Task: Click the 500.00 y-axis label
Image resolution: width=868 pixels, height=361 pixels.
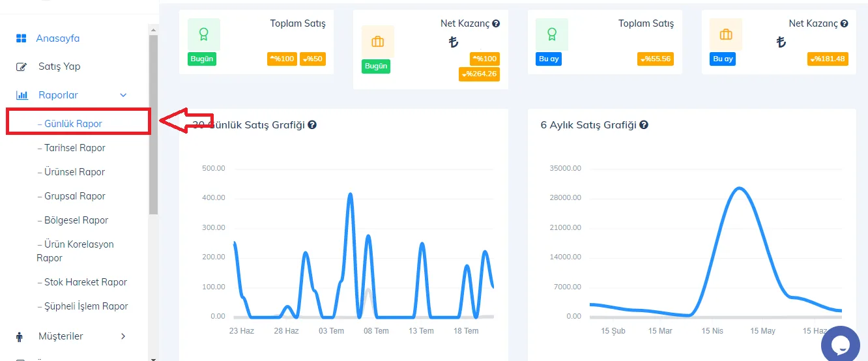Action: click(x=214, y=168)
